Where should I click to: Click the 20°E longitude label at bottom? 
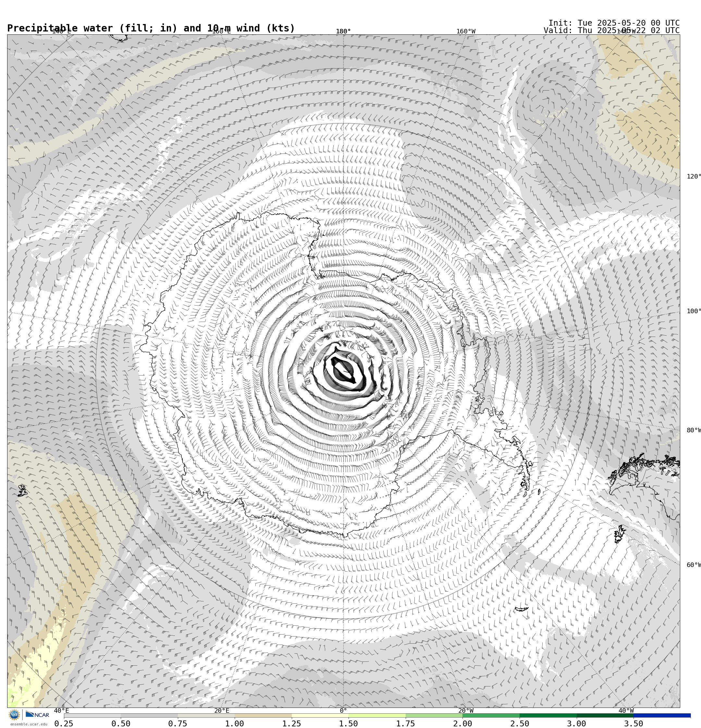(221, 710)
